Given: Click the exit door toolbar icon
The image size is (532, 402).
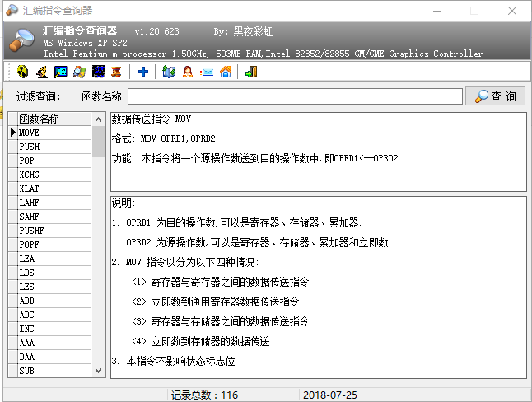Looking at the screenshot, I should (x=251, y=72).
